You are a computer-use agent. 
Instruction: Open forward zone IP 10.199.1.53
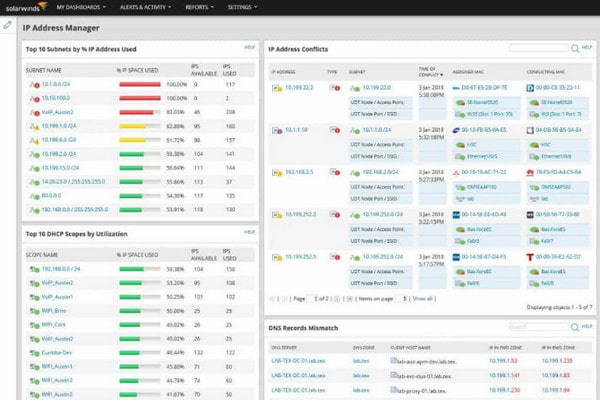503,361
